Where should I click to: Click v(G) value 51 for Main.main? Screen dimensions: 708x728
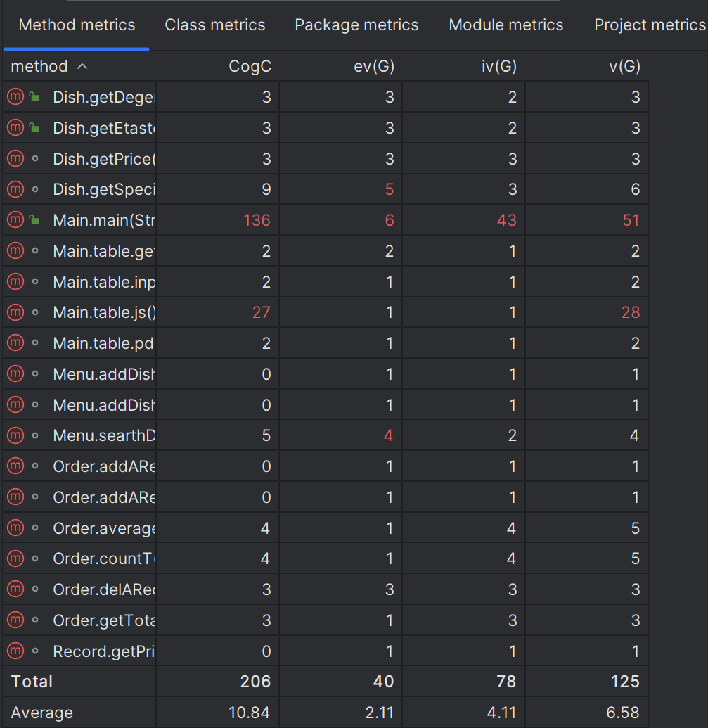click(x=631, y=220)
